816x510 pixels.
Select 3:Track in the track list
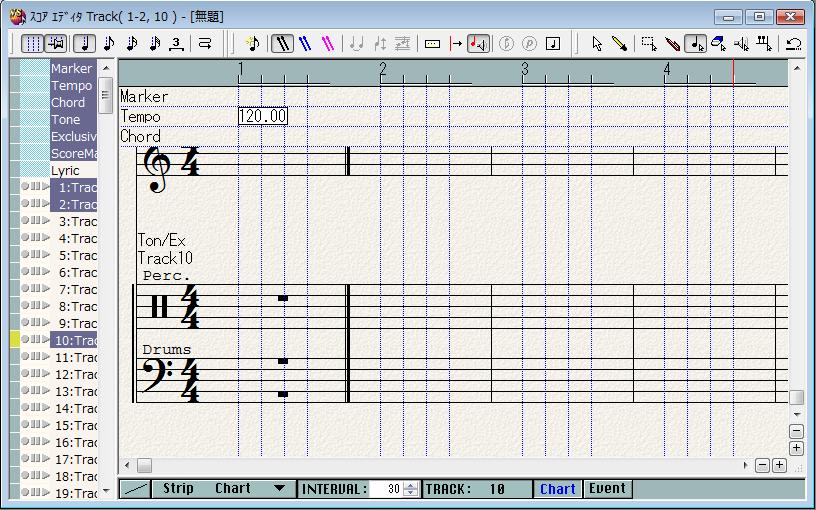[73, 222]
